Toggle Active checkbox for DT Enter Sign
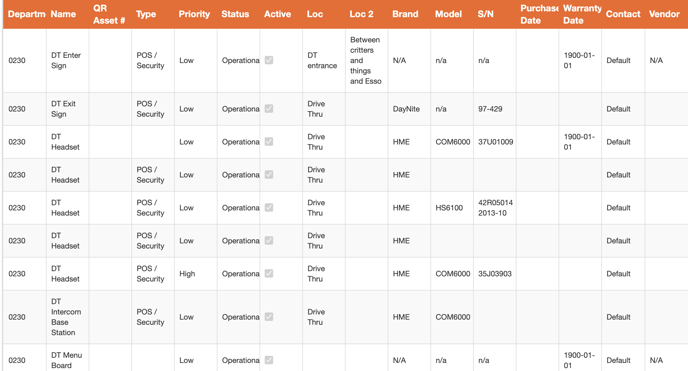Screen dimensions: 688x371 pos(269,60)
